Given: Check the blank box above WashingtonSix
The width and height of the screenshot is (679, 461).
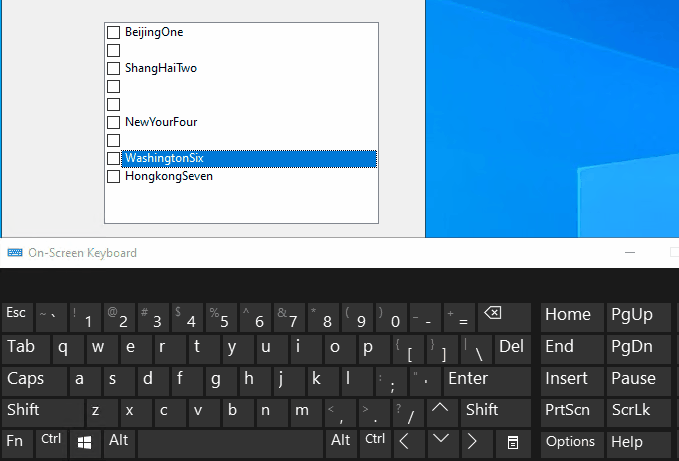Looking at the screenshot, I should (x=113, y=141).
